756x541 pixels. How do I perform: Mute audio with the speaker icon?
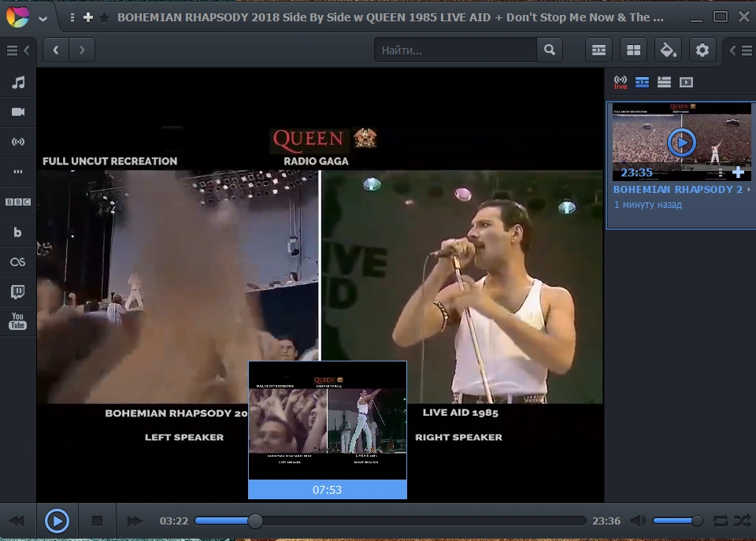click(x=639, y=521)
